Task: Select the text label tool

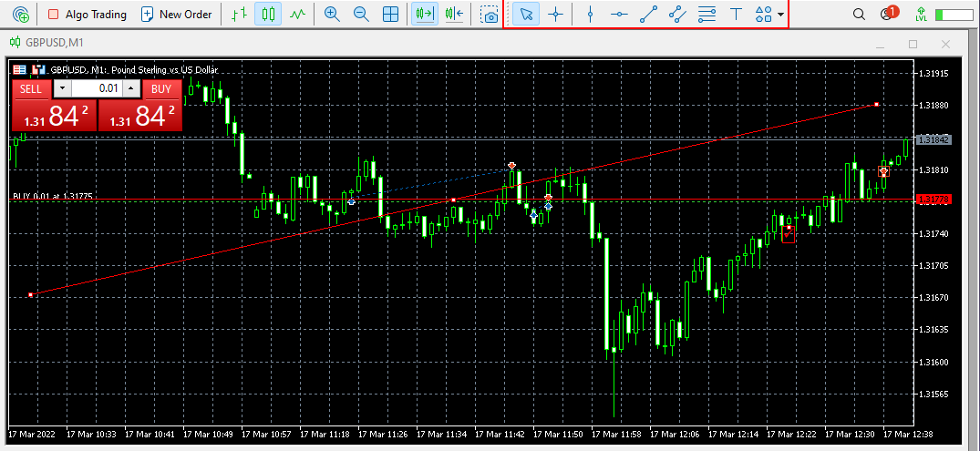Action: [737, 15]
